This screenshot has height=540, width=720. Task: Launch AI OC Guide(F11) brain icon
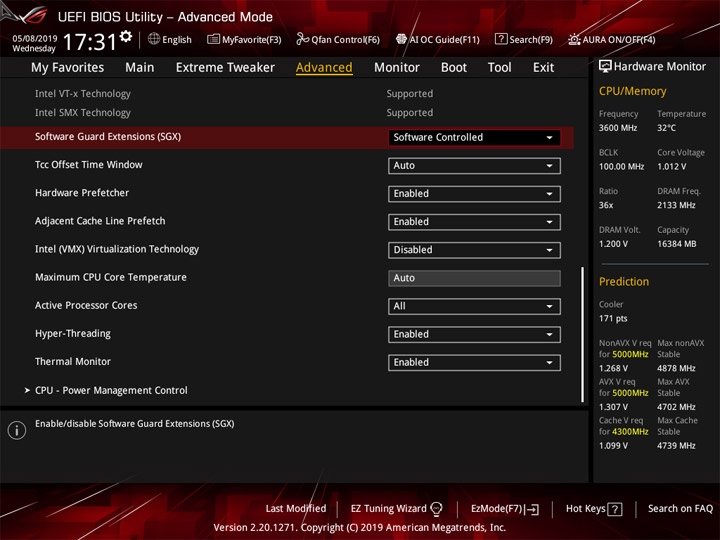(401, 39)
